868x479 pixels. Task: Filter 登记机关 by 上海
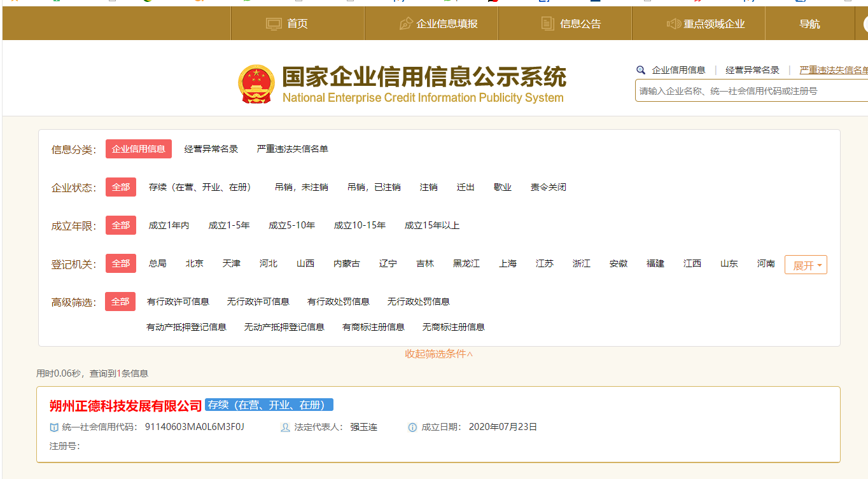(x=508, y=263)
